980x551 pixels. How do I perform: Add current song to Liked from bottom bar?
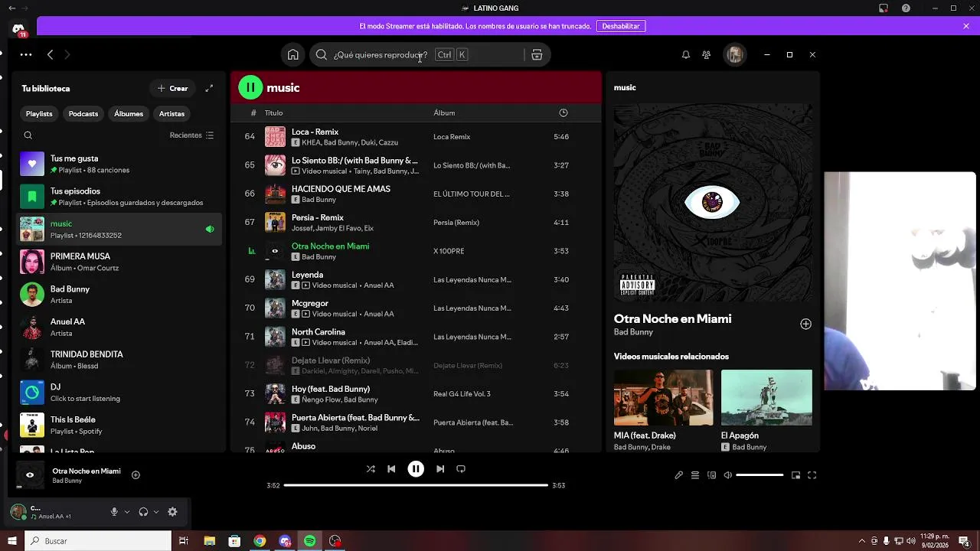coord(136,475)
